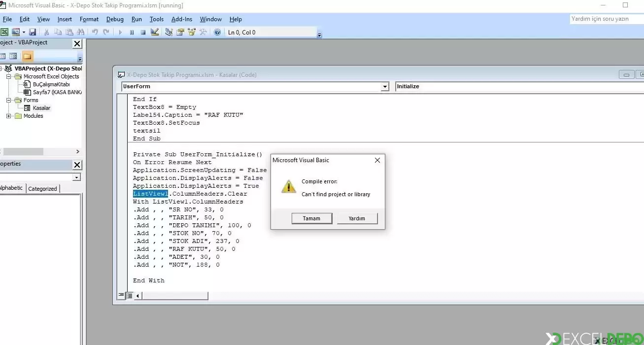This screenshot has height=345, width=644.
Task: Click the View Microsoft Excel toolbar icon
Action: (4, 32)
